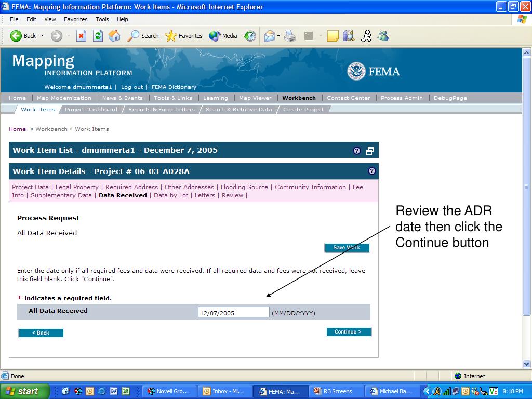Select the Workbench nav tab
The height and width of the screenshot is (399, 532).
coord(299,98)
